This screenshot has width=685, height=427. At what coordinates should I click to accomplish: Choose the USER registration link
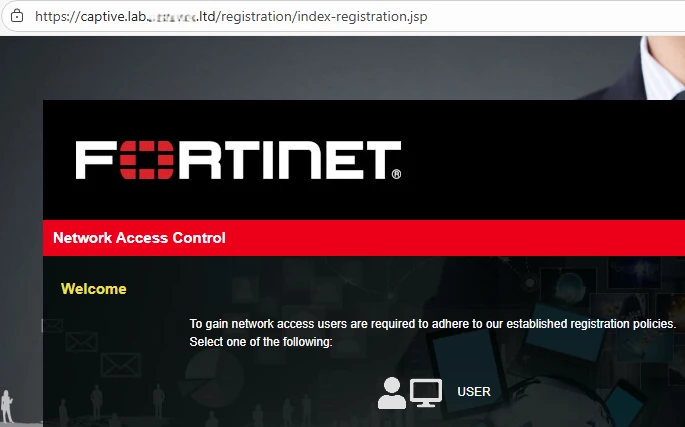pos(474,392)
